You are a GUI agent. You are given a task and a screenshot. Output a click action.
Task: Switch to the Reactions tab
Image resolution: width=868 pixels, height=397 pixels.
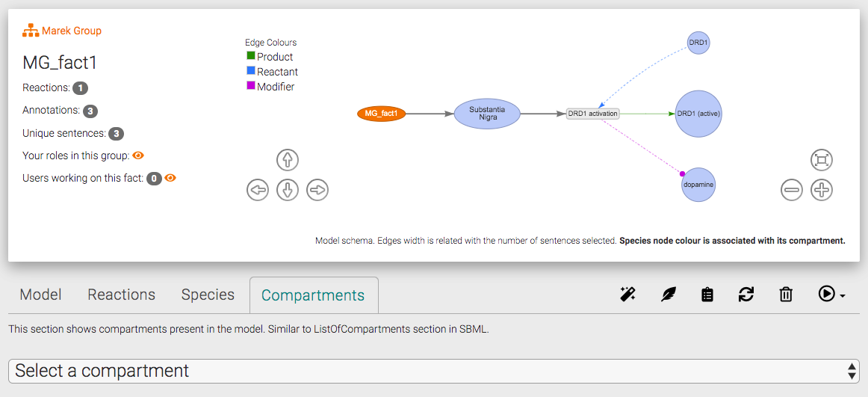121,295
